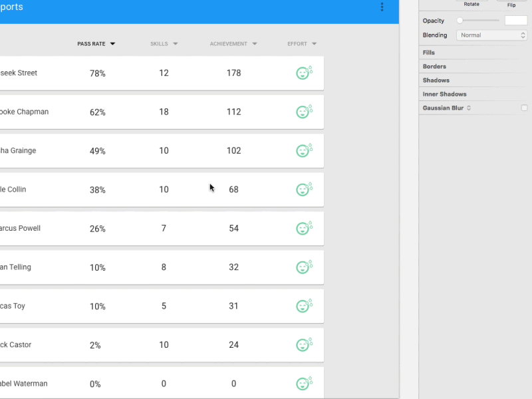532x399 pixels.
Task: Click the effort smiley in the Seek Street row
Action: (304, 73)
